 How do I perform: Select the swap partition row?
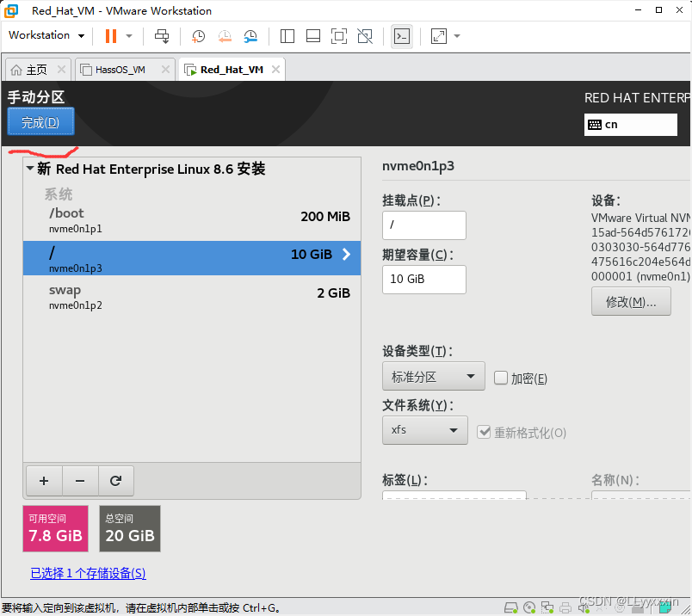[192, 297]
